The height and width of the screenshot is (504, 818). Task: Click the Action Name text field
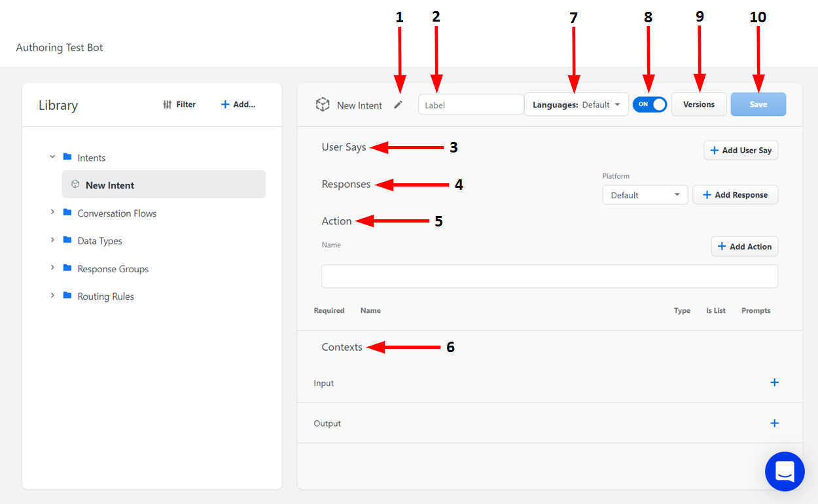click(549, 276)
